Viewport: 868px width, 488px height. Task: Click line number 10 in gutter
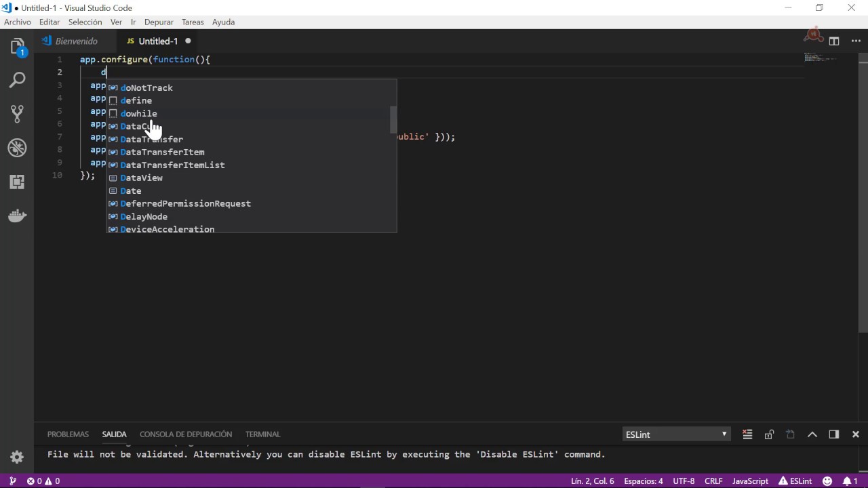coord(57,175)
